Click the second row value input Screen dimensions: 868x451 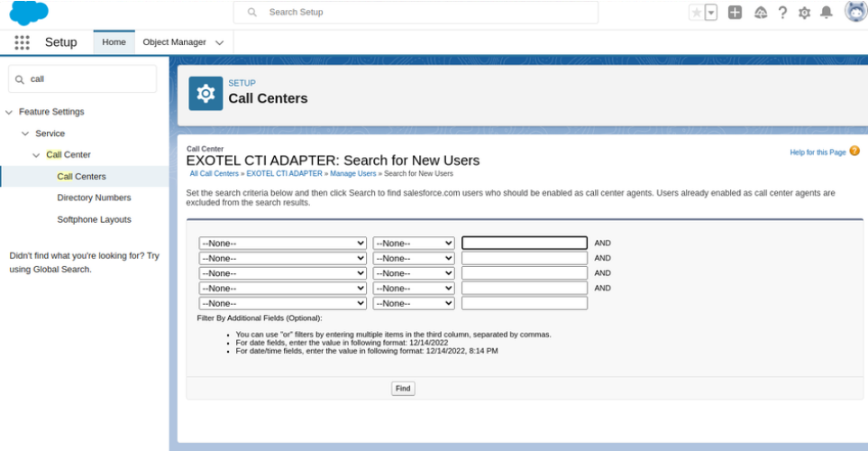(x=525, y=258)
